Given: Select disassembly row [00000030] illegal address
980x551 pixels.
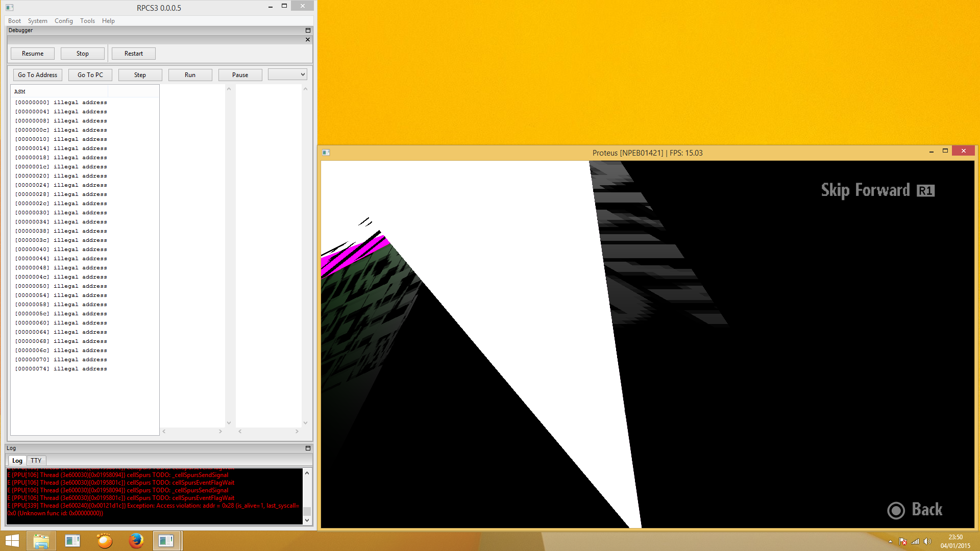Looking at the screenshot, I should point(61,213).
